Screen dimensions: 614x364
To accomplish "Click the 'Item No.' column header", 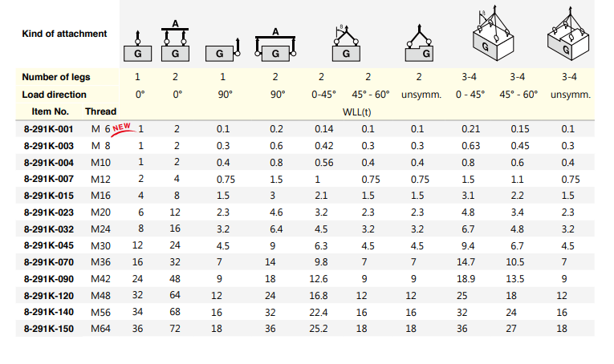I will [50, 111].
